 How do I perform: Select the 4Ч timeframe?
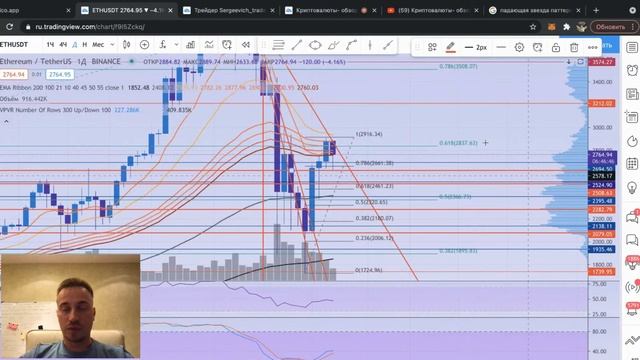tap(63, 44)
